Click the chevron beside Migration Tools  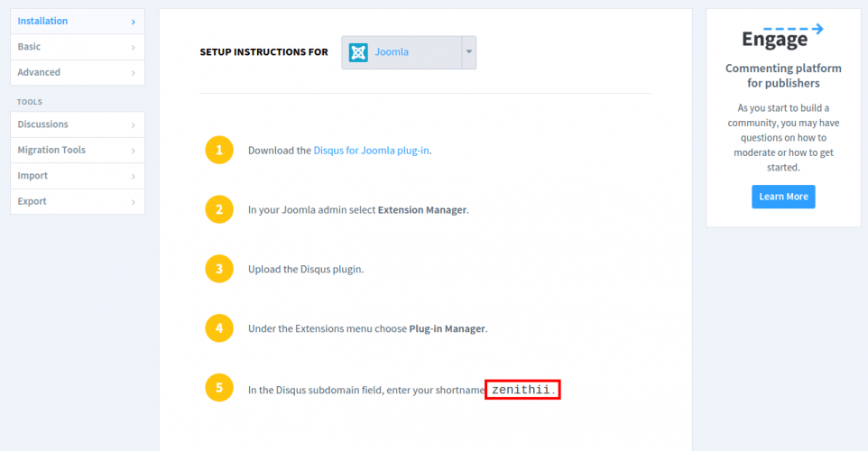pyautogui.click(x=134, y=151)
